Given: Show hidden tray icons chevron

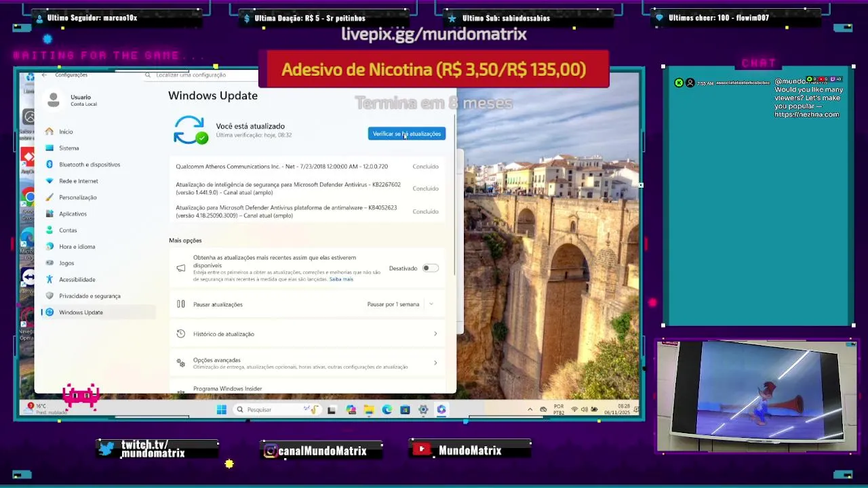Looking at the screenshot, I should [x=530, y=409].
